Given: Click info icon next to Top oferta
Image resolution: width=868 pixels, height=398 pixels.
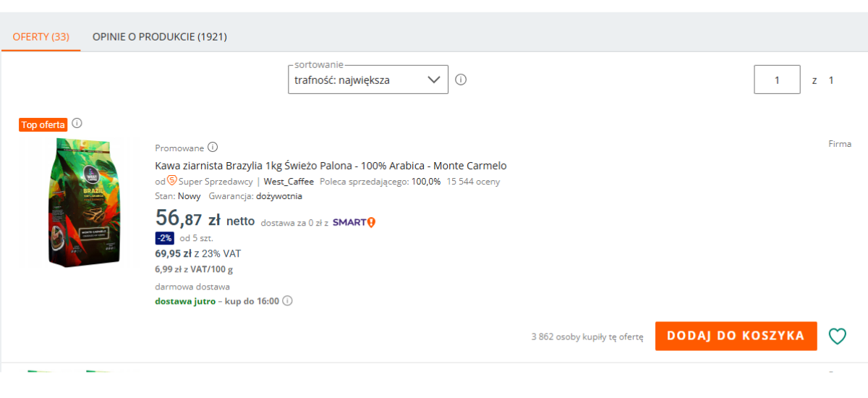Looking at the screenshot, I should (77, 123).
